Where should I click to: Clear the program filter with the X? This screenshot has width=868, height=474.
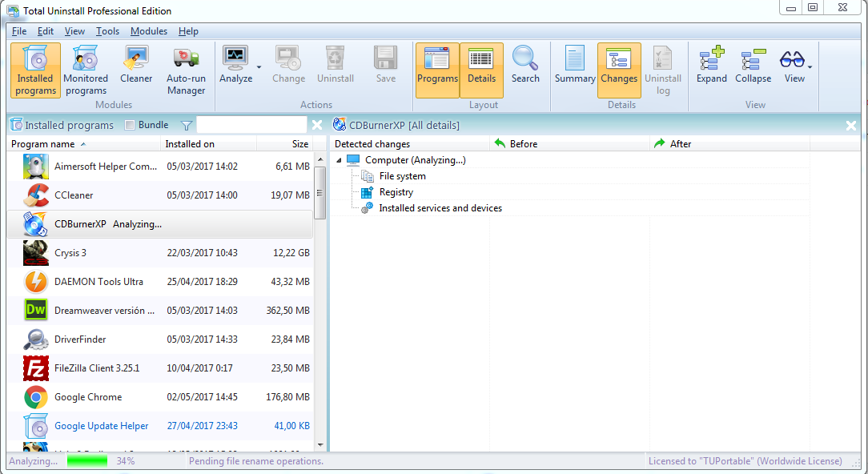(x=316, y=125)
